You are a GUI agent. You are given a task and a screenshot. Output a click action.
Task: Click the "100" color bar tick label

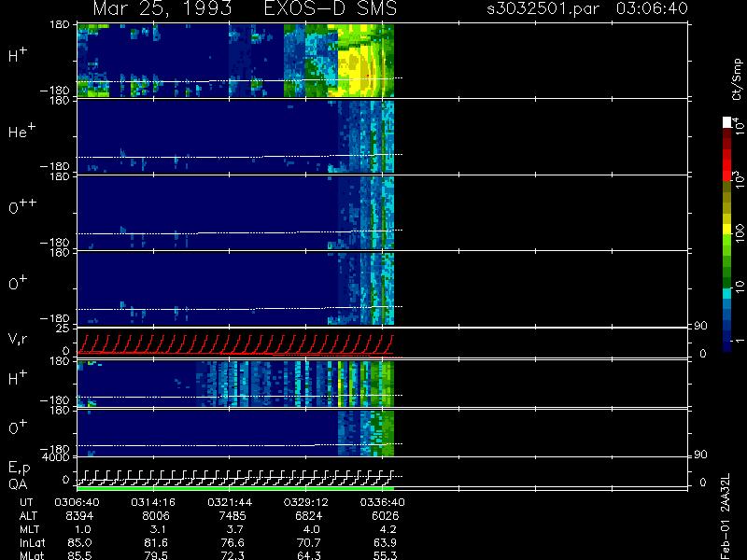pyautogui.click(x=739, y=234)
